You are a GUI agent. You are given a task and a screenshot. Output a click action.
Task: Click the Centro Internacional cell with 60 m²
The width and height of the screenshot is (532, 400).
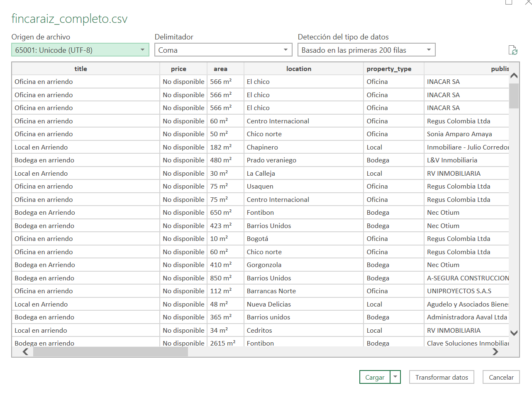pos(303,121)
